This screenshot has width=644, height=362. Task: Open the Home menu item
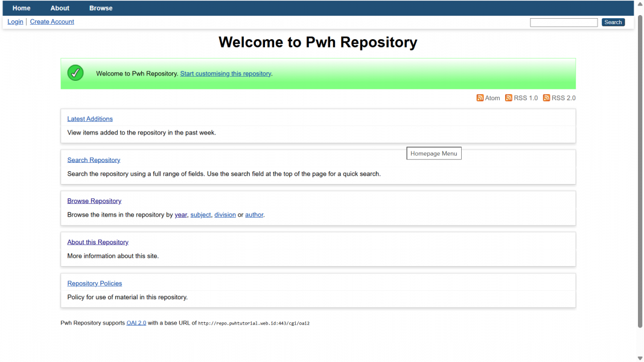tap(21, 8)
